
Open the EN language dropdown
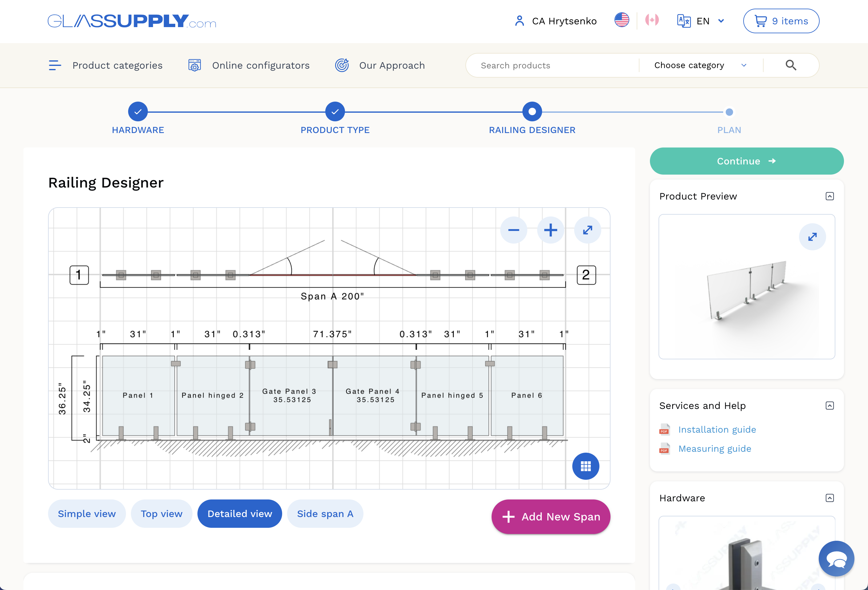point(701,21)
